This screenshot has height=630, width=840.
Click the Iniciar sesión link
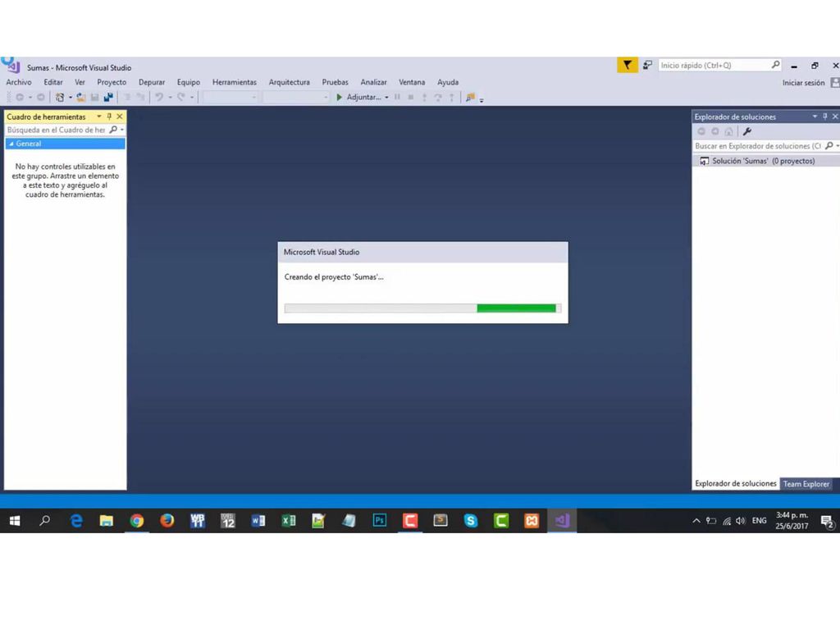[803, 83]
